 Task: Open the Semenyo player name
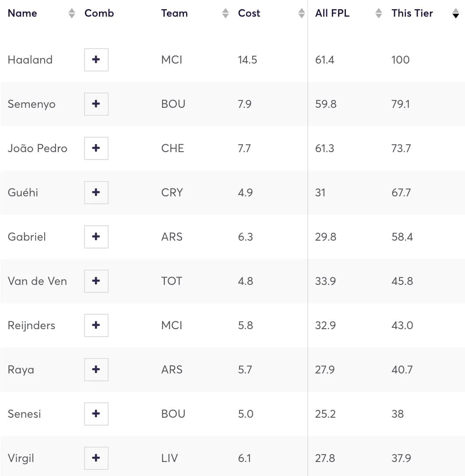[x=32, y=104]
